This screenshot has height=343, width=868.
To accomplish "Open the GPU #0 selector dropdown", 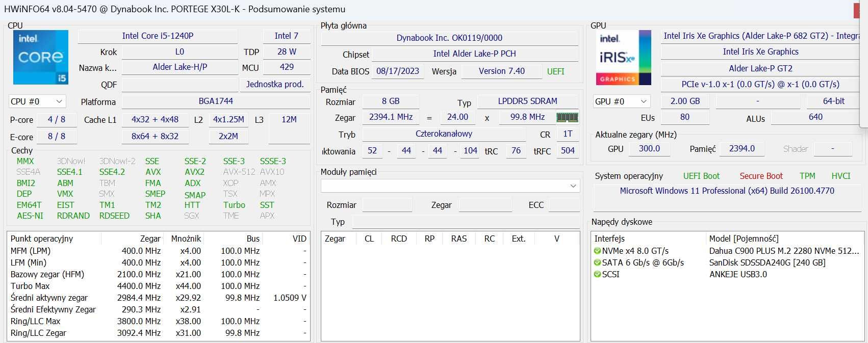I will (622, 101).
